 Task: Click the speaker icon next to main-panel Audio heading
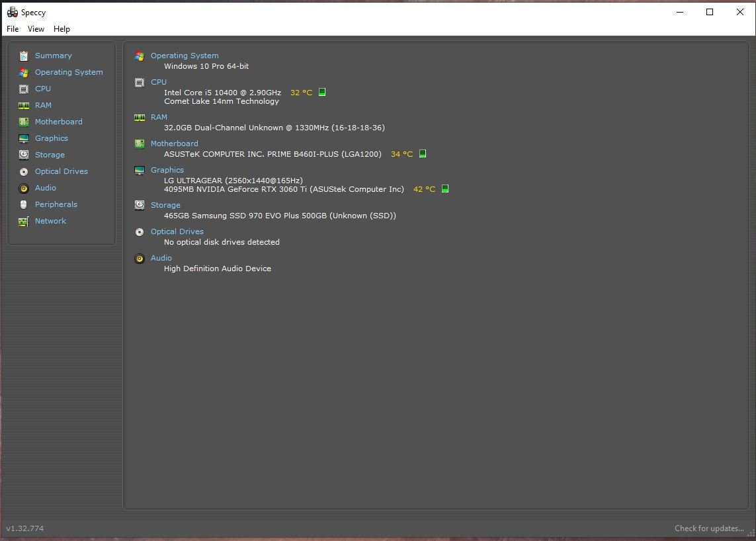pos(140,259)
